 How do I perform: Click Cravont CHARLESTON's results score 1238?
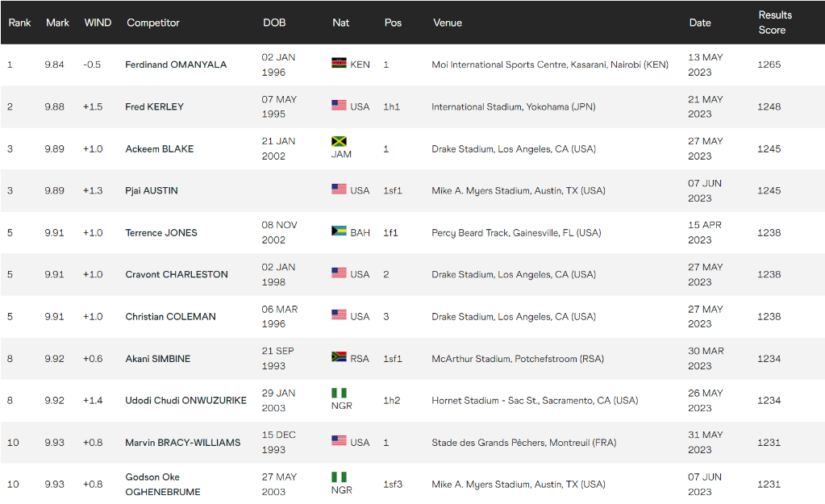(769, 275)
